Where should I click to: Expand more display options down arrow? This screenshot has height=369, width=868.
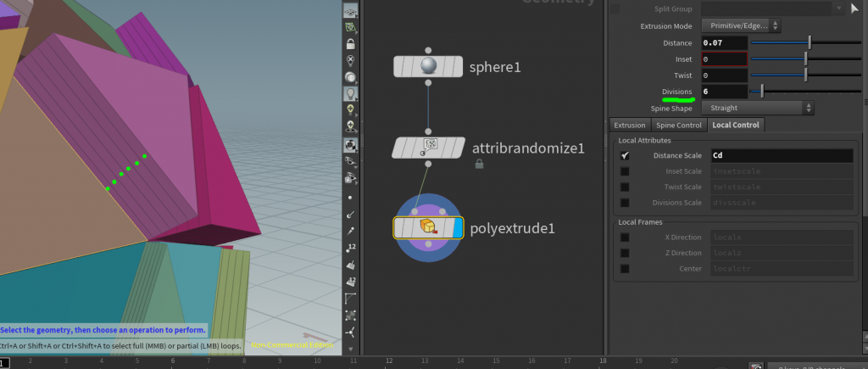point(350,349)
